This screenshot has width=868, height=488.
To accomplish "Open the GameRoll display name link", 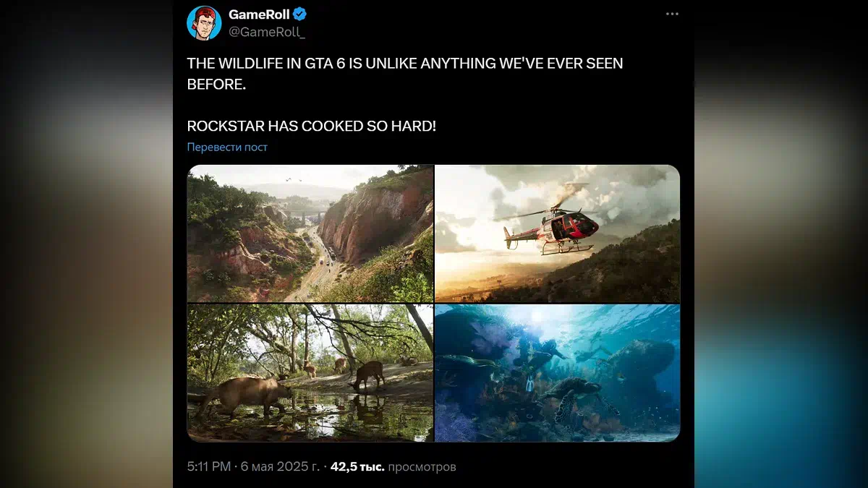I will coord(258,14).
